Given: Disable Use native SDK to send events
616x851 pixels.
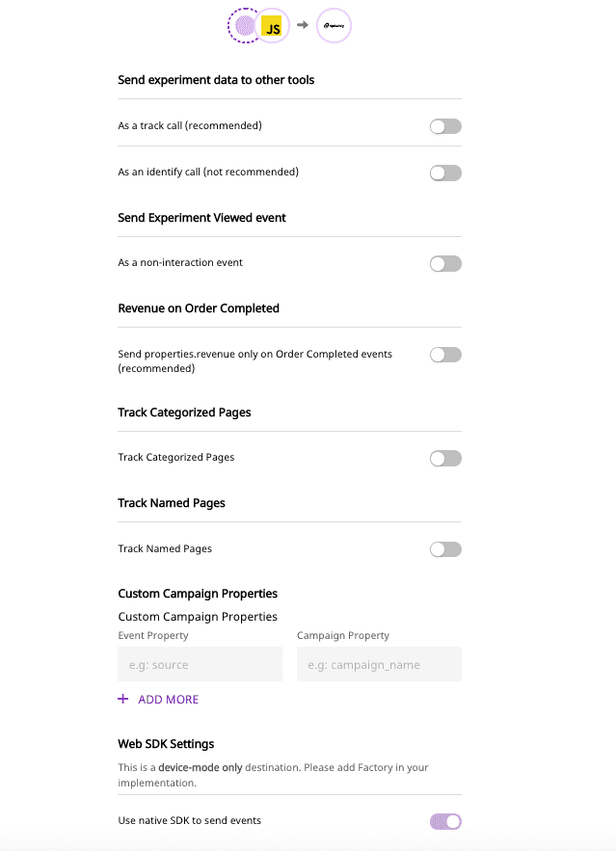Looking at the screenshot, I should [445, 821].
